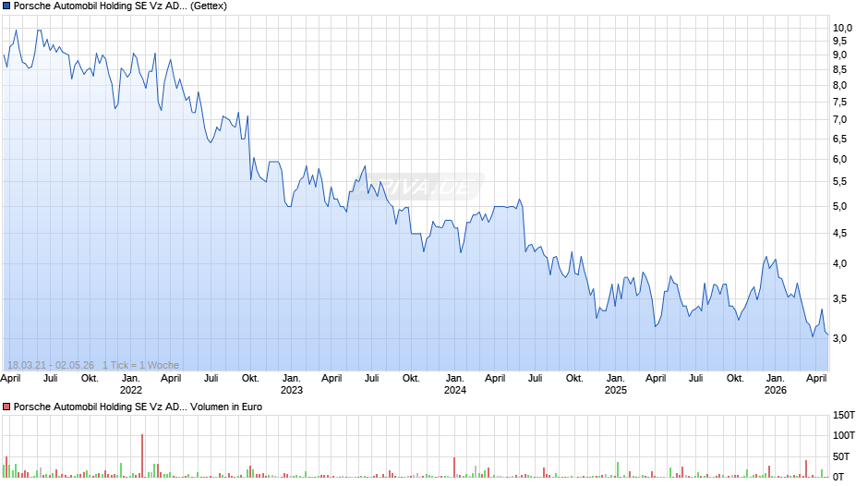The width and height of the screenshot is (868, 486).
Task: Click the '7,0' price axis label
Action: 839,120
